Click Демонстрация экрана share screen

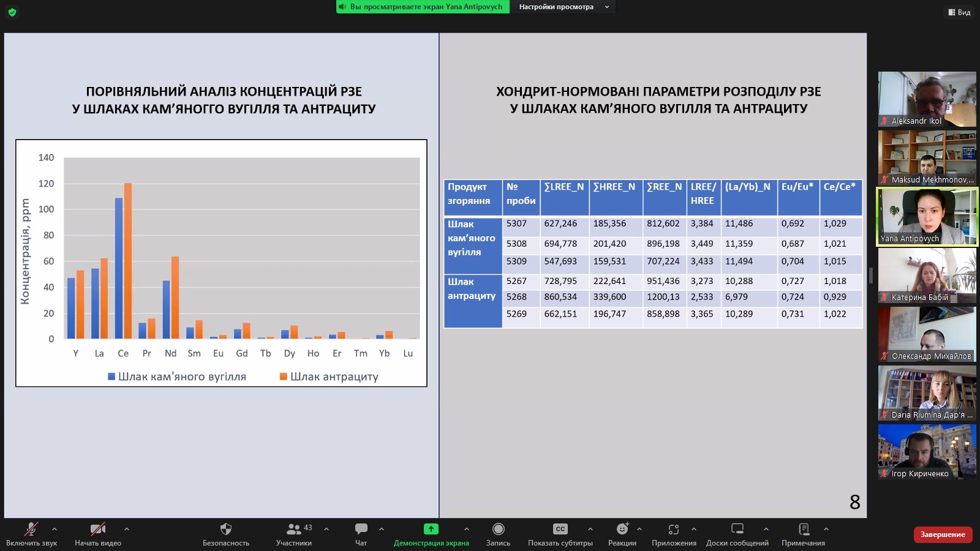point(431,530)
